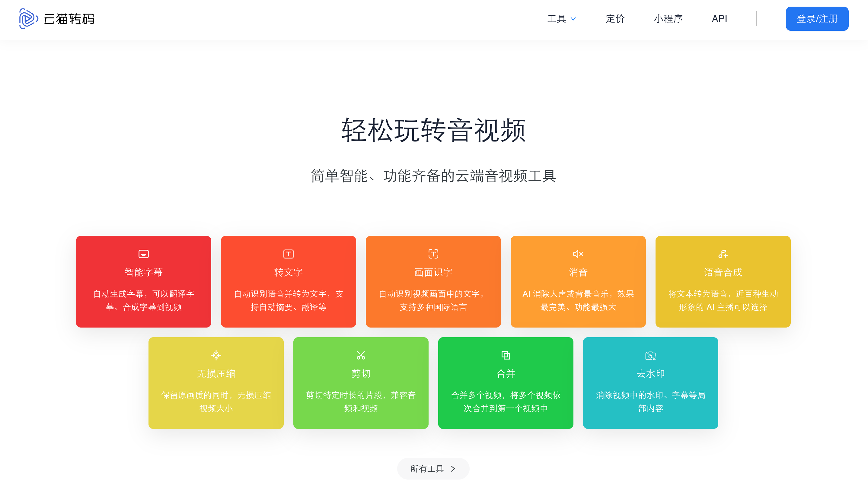This screenshot has width=868, height=488.
Task: Open the 去水印 card title
Action: click(650, 373)
